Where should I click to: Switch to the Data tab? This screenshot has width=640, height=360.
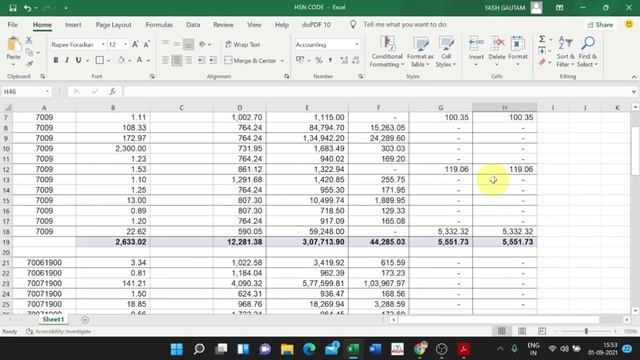(193, 25)
